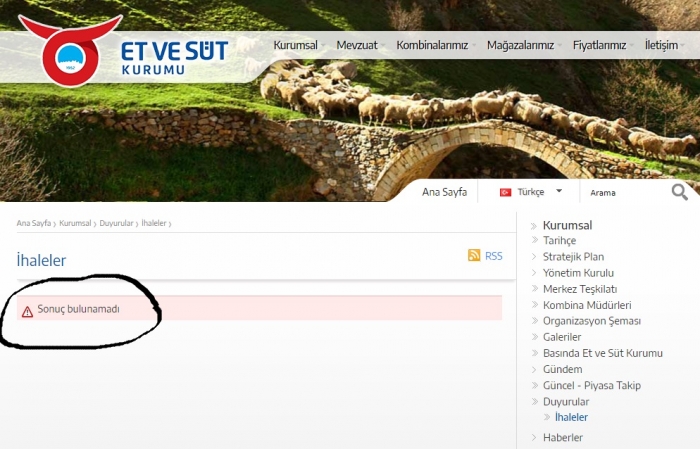The image size is (700, 449).
Task: Open Güncel - Piyasa Takip in sidebar
Action: click(592, 385)
